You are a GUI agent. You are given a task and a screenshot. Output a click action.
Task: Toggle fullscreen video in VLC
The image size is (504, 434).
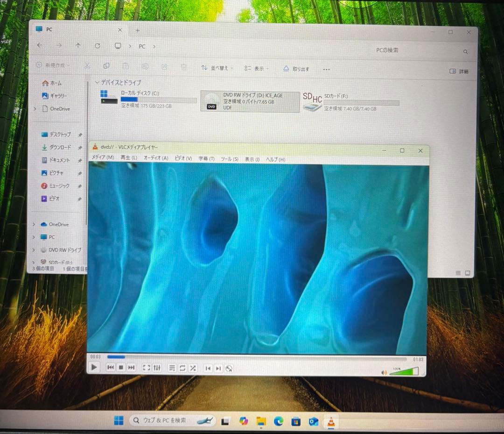146,368
